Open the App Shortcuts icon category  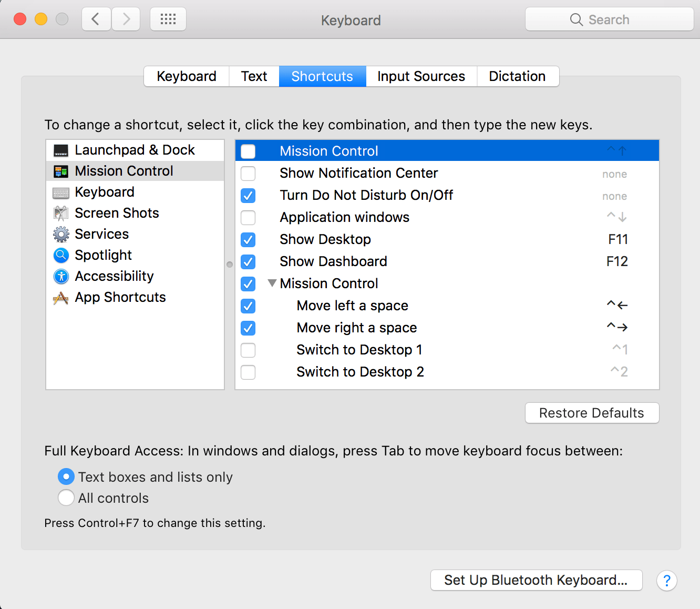coord(61,298)
